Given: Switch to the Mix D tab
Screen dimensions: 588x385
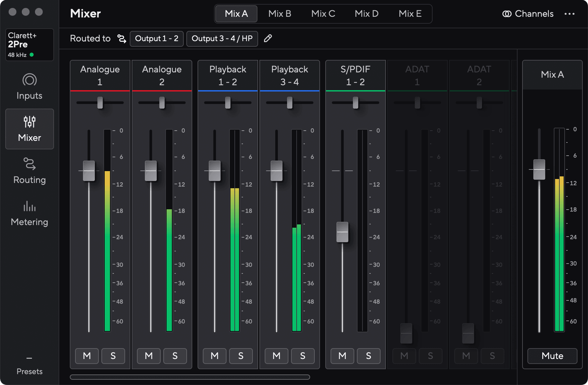Looking at the screenshot, I should point(367,14).
